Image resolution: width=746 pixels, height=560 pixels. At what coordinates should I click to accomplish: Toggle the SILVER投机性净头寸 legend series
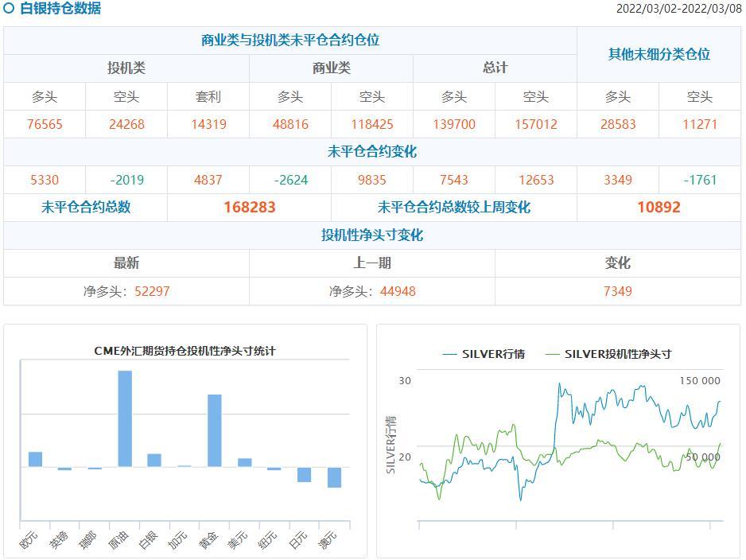tap(609, 354)
